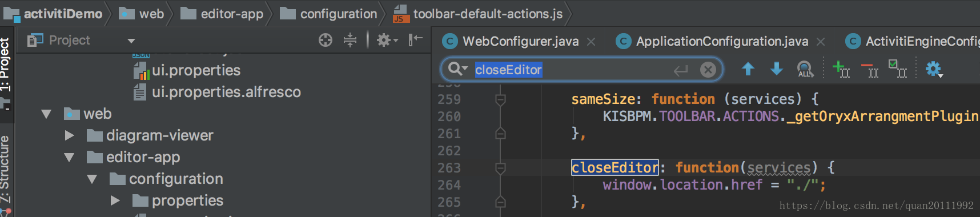Viewport: 980px width, 217px height.
Task: Jump to next search occurrence arrow
Action: pyautogui.click(x=777, y=69)
